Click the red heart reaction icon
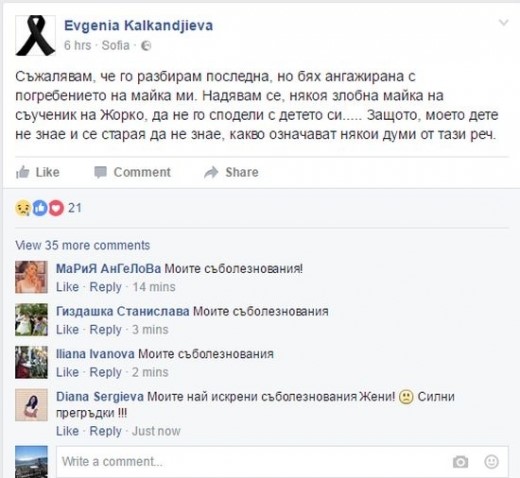 pyautogui.click(x=56, y=208)
